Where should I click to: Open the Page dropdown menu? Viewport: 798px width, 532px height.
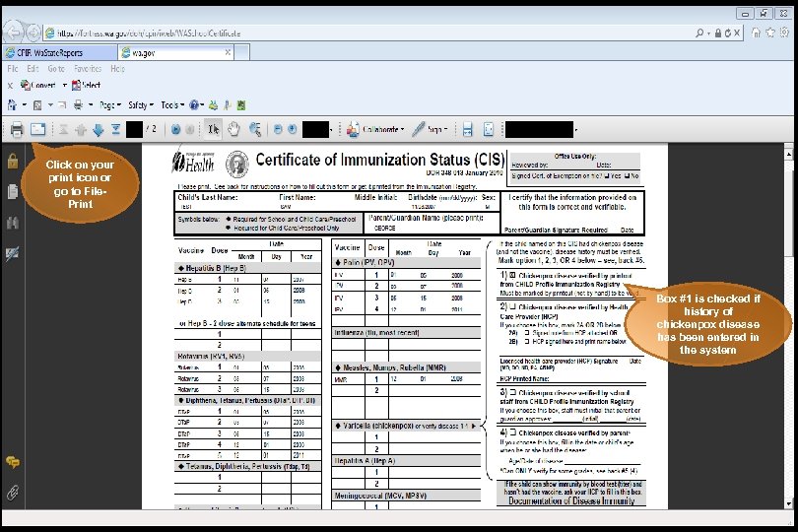pos(110,105)
